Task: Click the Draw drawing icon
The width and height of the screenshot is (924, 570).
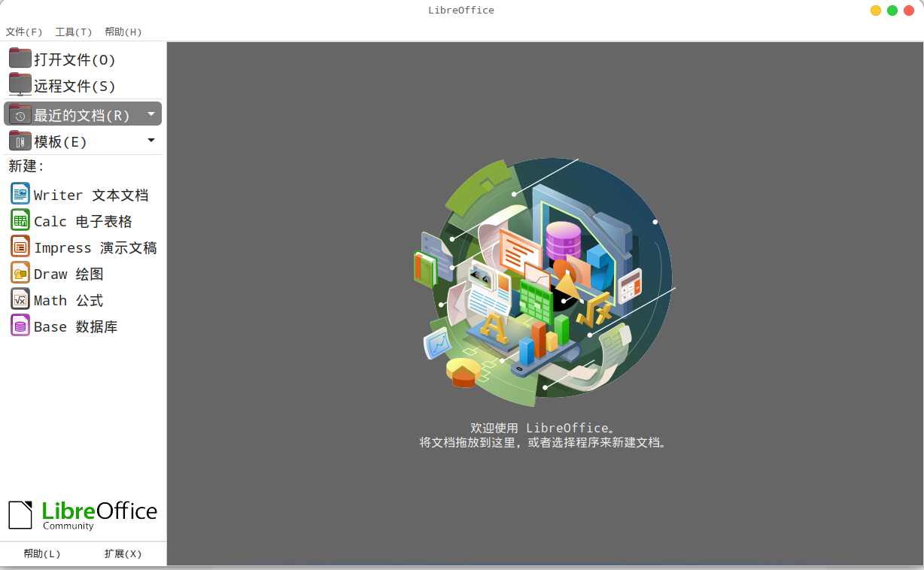Action: (x=20, y=273)
